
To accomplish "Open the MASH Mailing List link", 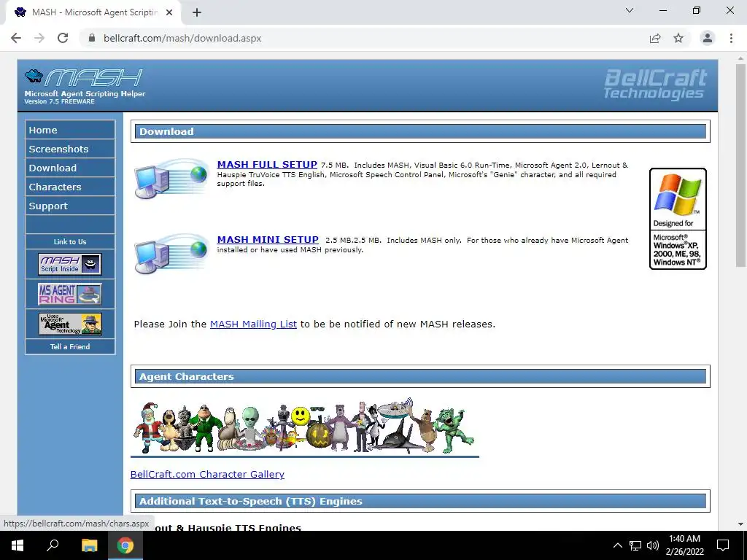I will click(x=253, y=324).
